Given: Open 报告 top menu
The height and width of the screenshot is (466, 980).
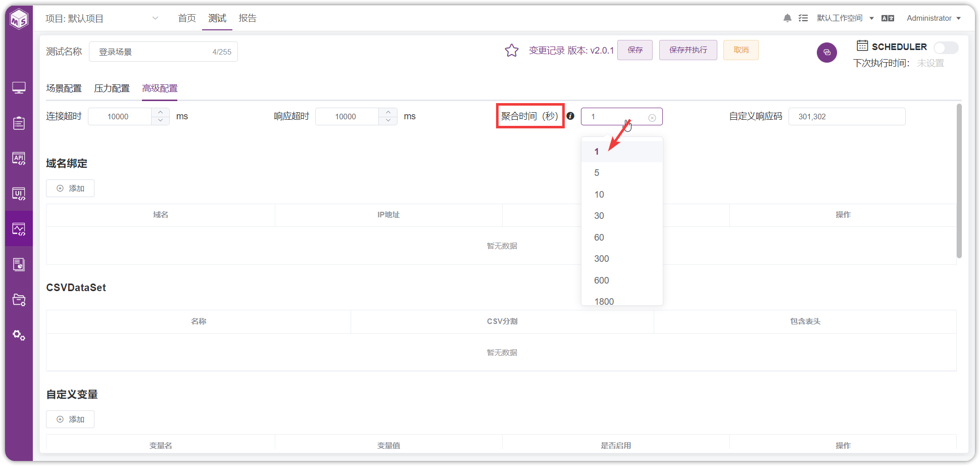Looking at the screenshot, I should click(x=248, y=18).
